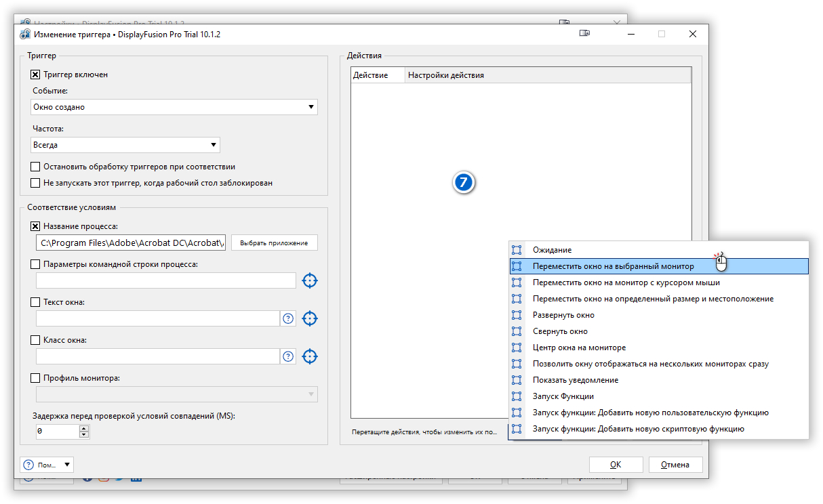The width and height of the screenshot is (823, 504).
Task: Enable Параметры командной строки процесса checkbox
Action: coord(35,264)
